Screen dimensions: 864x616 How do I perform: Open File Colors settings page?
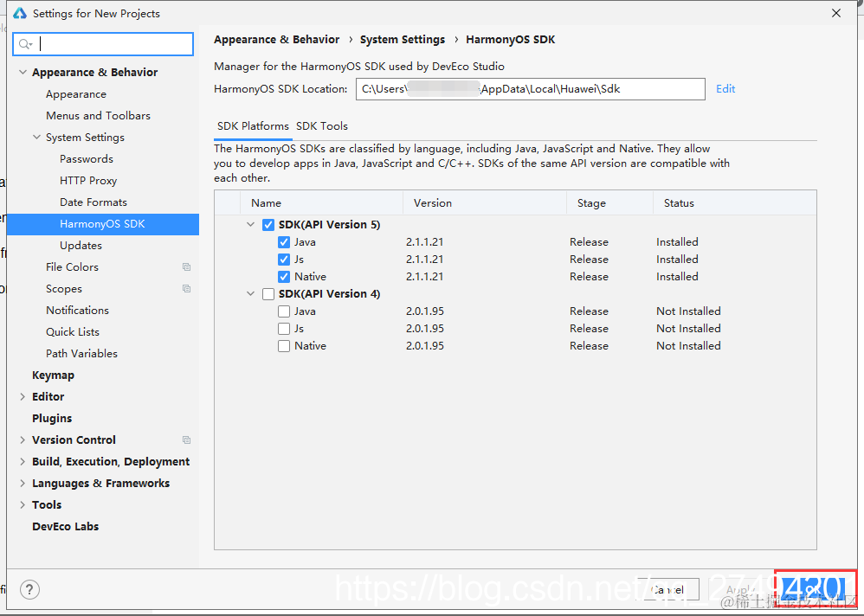tap(72, 267)
